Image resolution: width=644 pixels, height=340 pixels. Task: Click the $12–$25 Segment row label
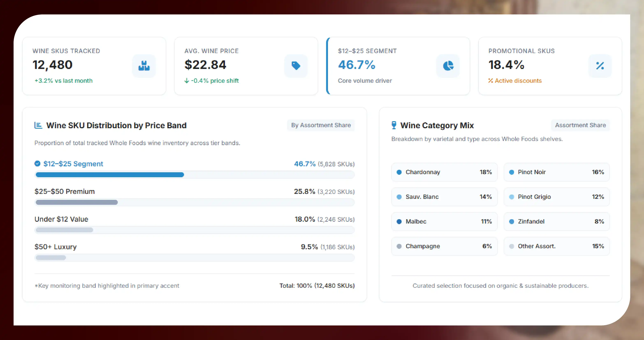click(x=73, y=164)
